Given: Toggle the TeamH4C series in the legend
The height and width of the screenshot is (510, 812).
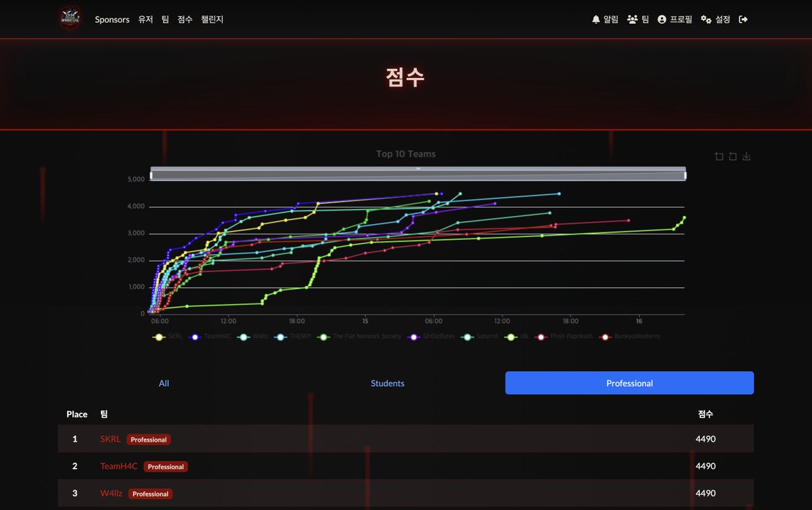Looking at the screenshot, I should click(208, 336).
